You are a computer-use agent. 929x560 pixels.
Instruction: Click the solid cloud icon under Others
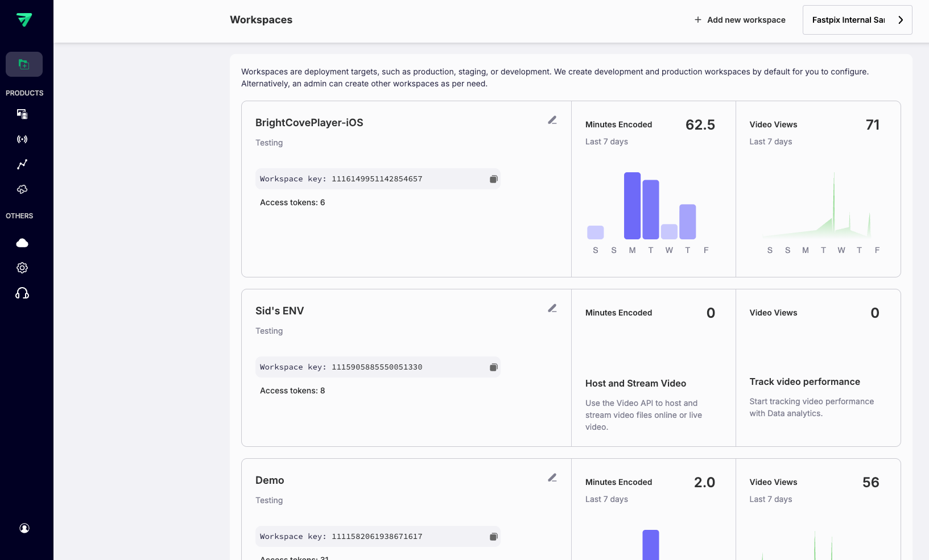pyautogui.click(x=22, y=243)
